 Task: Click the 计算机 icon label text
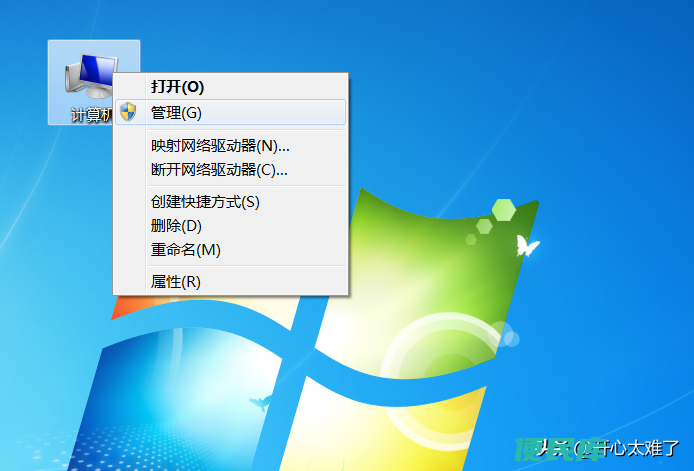(x=92, y=115)
